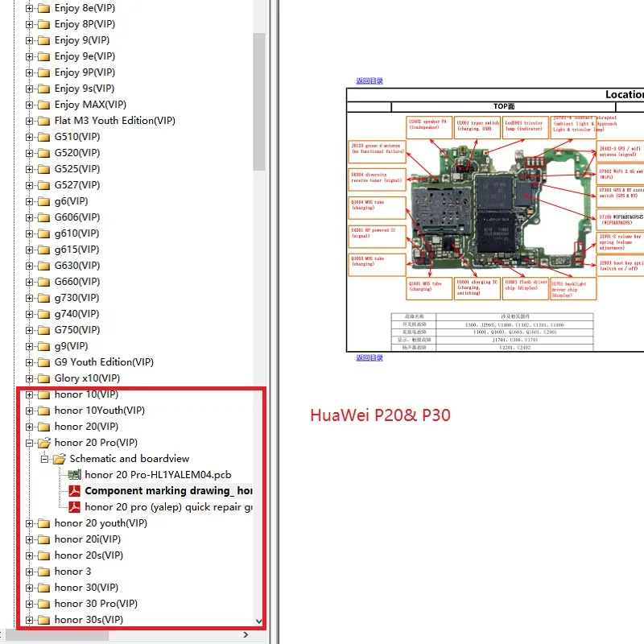Click the horizontal scrollbar right arrow of tree panel
Viewport: 644px width, 644px height.
click(x=246, y=634)
